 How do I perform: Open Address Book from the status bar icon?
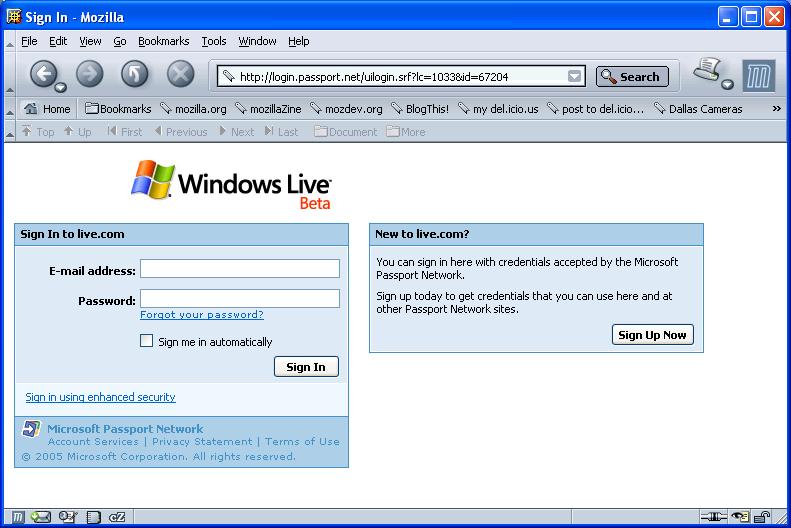pyautogui.click(x=93, y=517)
